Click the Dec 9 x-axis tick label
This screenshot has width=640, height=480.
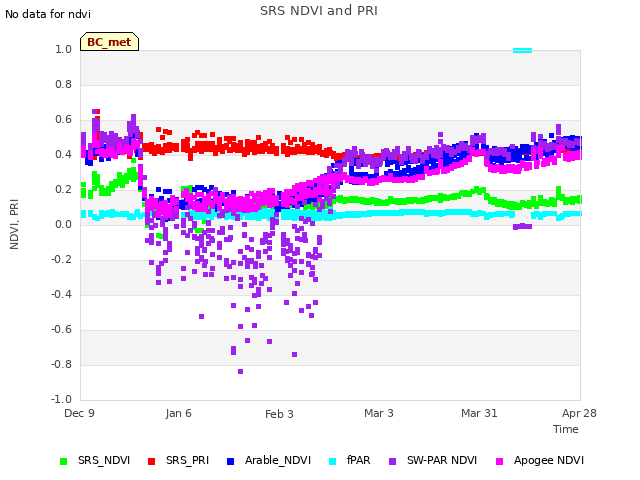(x=79, y=413)
